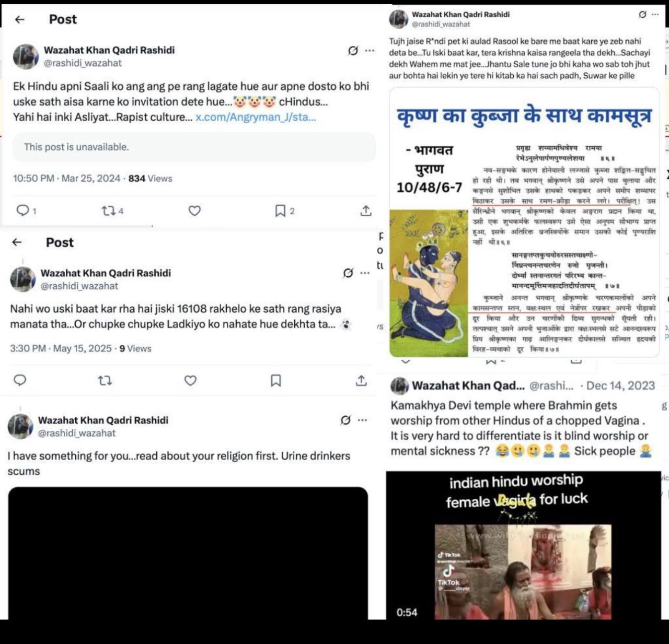Like the post with 9 views
The width and height of the screenshot is (669, 644).
(190, 381)
